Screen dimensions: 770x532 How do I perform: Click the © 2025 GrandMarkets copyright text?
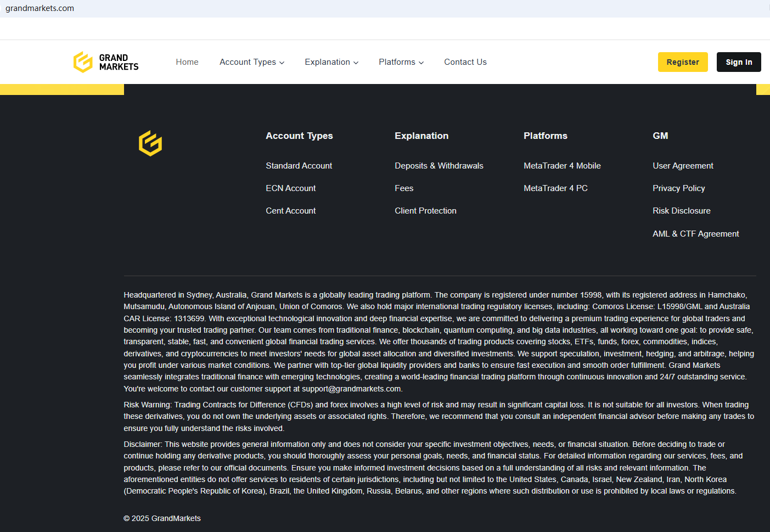coord(162,518)
